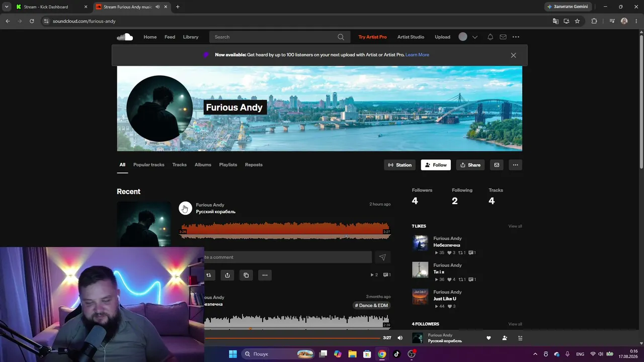This screenshot has height=362, width=644.
Task: Open liked track Just Like U
Action: pos(445,299)
